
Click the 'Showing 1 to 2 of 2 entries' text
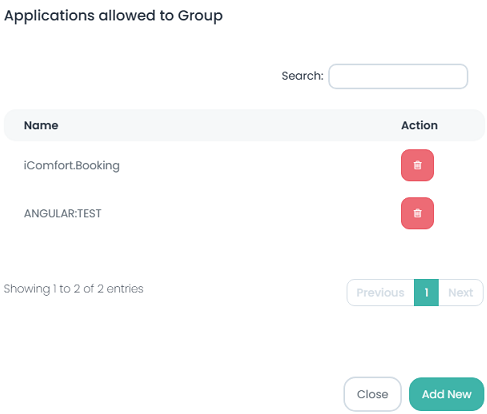[73, 289]
